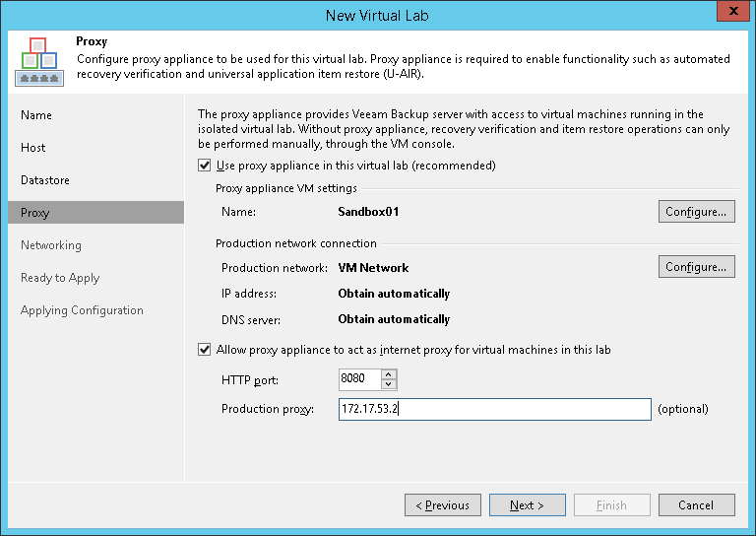Select the Proxy wizard step
The height and width of the screenshot is (536, 756).
35,213
